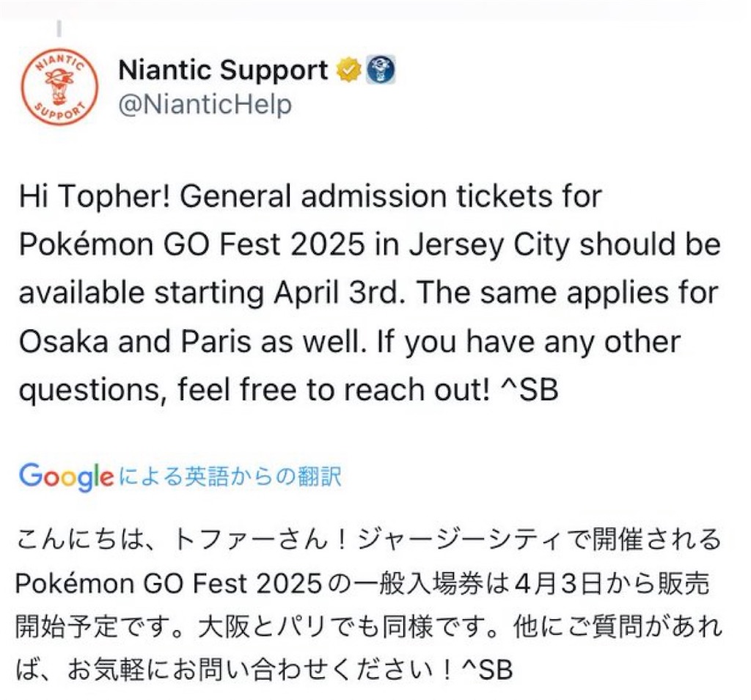Click the 「による英語からの翻訳」 translation label

pyautogui.click(x=229, y=477)
